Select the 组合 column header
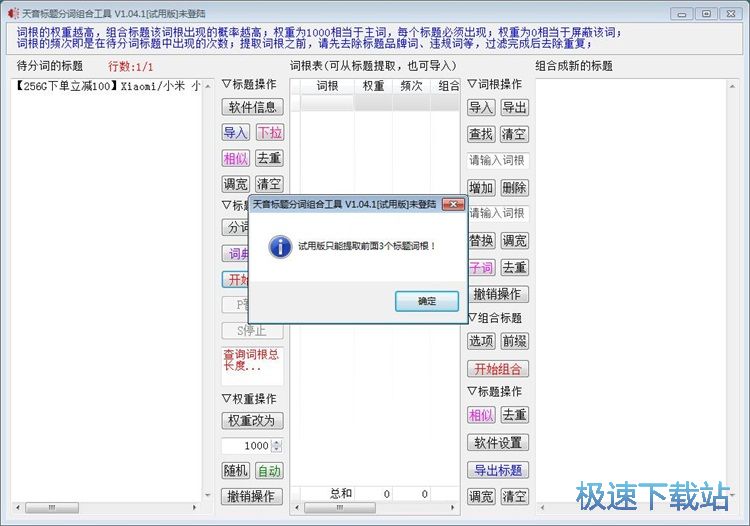Image resolution: width=750 pixels, height=526 pixels. (446, 86)
